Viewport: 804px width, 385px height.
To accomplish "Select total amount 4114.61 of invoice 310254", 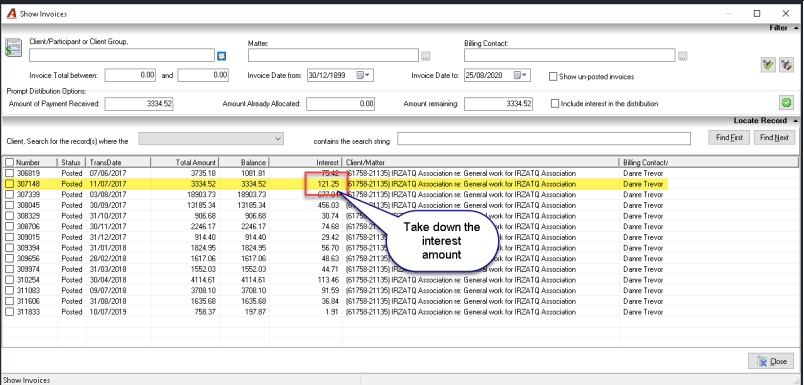I will [202, 280].
